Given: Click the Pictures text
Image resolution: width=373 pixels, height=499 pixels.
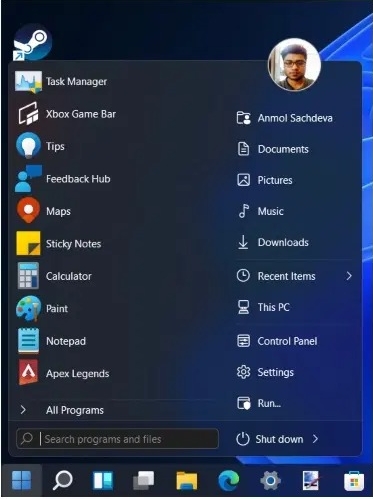Looking at the screenshot, I should pyautogui.click(x=275, y=180).
